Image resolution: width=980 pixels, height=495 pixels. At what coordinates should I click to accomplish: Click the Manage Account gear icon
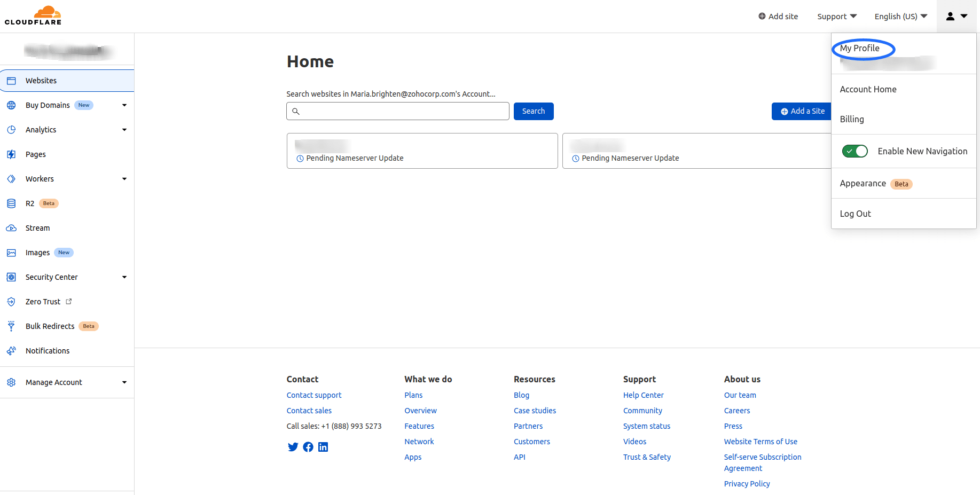point(11,382)
